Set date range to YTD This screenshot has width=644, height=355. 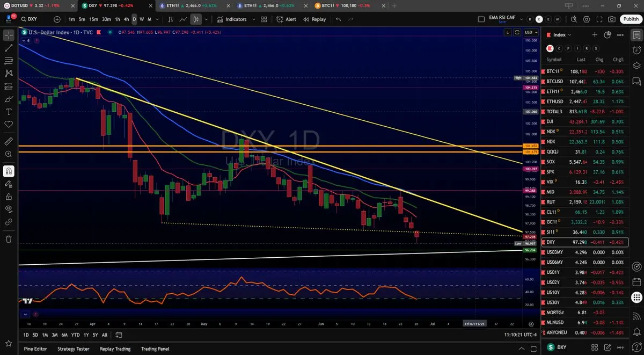pyautogui.click(x=75, y=335)
